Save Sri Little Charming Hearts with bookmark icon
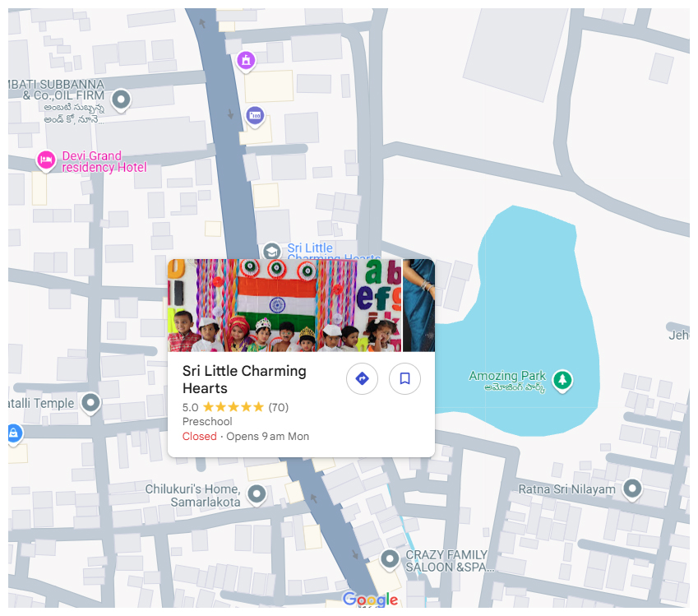Screen dimensions: 698x616 tap(404, 378)
